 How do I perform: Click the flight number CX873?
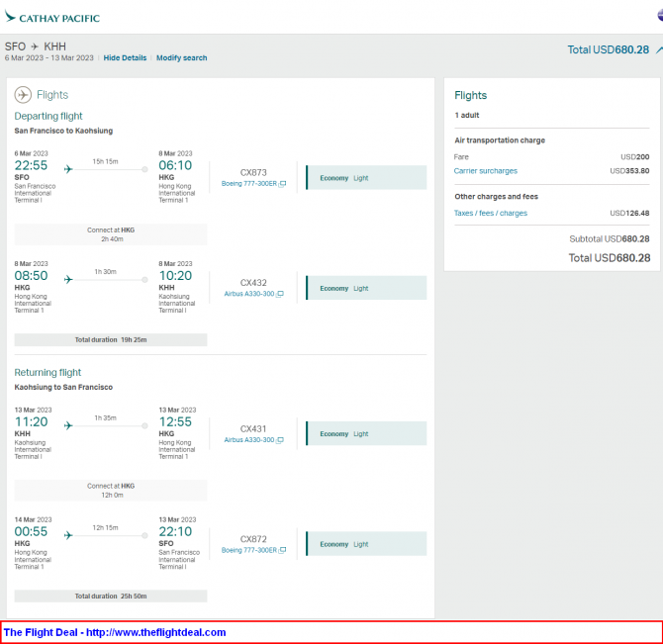pyautogui.click(x=253, y=172)
